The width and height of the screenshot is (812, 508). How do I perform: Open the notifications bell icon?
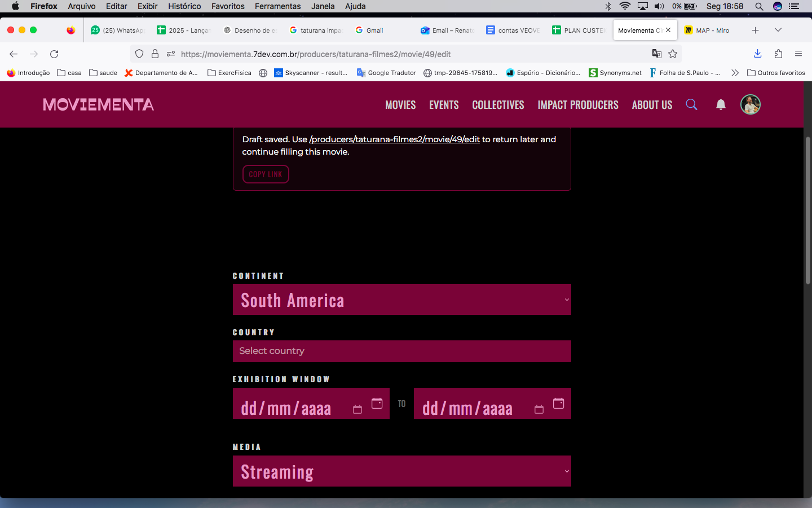721,104
